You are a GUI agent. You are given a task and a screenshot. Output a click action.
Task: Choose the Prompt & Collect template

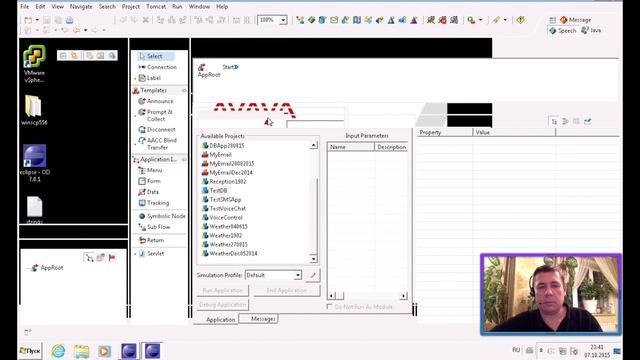pyautogui.click(x=156, y=115)
